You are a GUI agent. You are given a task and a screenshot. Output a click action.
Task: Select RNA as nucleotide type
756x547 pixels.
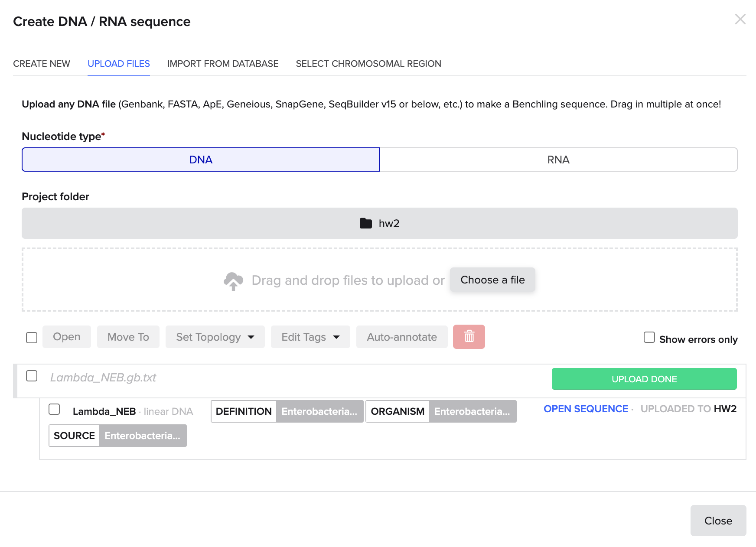tap(558, 160)
